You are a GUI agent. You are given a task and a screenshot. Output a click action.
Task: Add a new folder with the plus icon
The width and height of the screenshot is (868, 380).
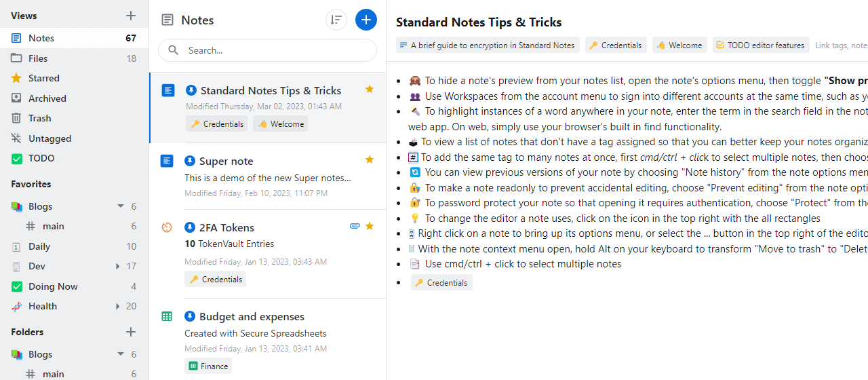(x=131, y=332)
